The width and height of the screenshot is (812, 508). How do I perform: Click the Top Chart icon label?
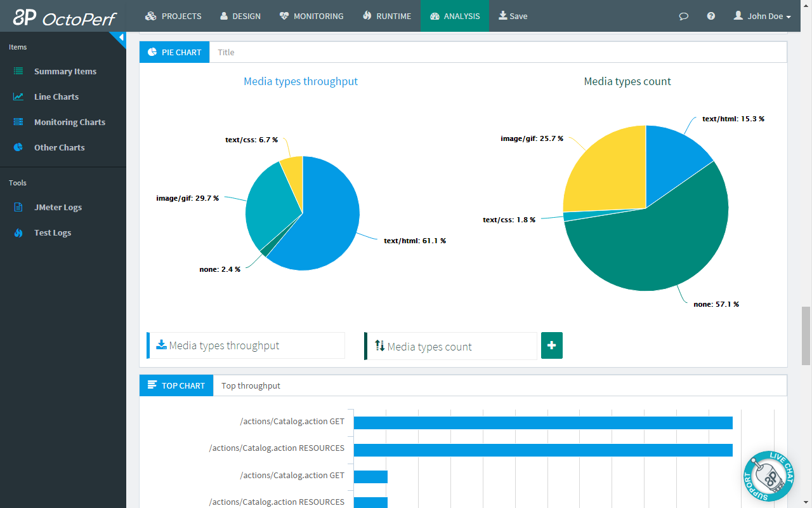[176, 385]
